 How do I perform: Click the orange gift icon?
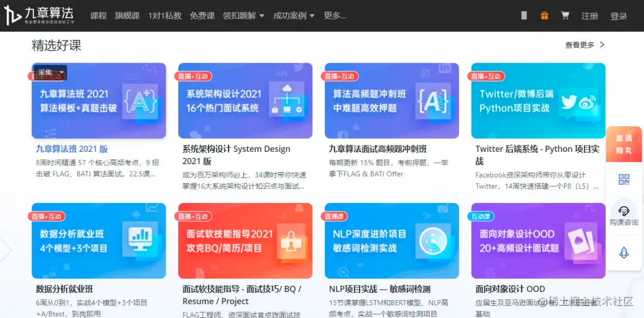tap(544, 15)
